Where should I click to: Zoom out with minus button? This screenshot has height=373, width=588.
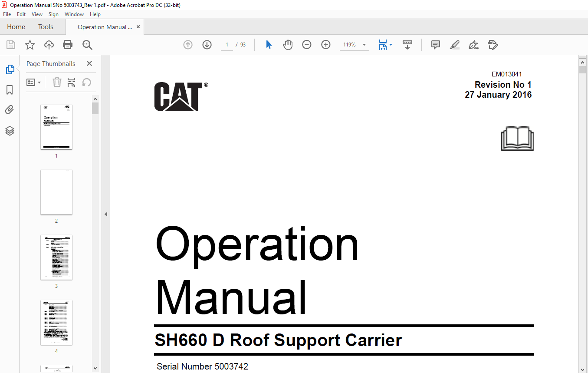click(x=307, y=45)
